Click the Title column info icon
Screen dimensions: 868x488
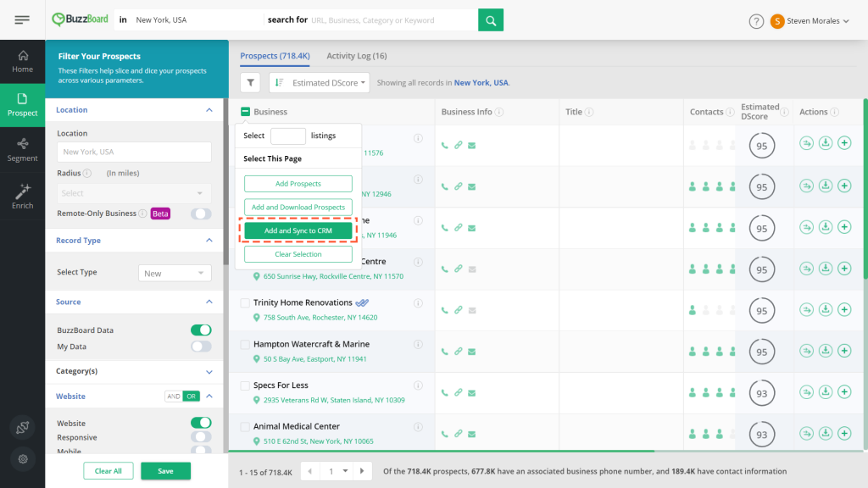pos(589,112)
